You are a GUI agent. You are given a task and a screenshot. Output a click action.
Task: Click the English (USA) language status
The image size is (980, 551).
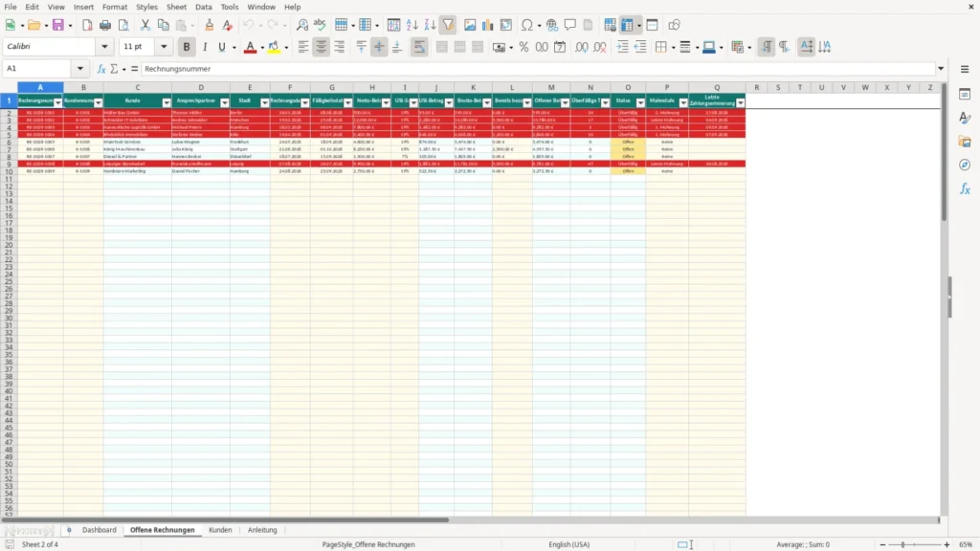(x=568, y=544)
